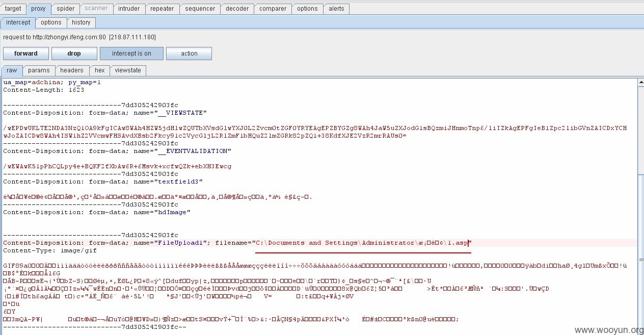Viewport: 644px width, 335px height.
Task: Switch to the params view tab
Action: pos(39,70)
